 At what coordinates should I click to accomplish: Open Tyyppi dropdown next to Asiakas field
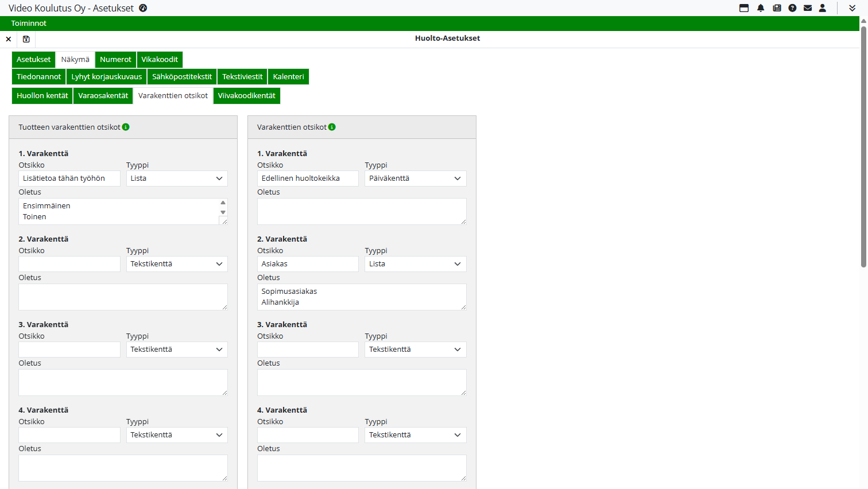point(415,264)
